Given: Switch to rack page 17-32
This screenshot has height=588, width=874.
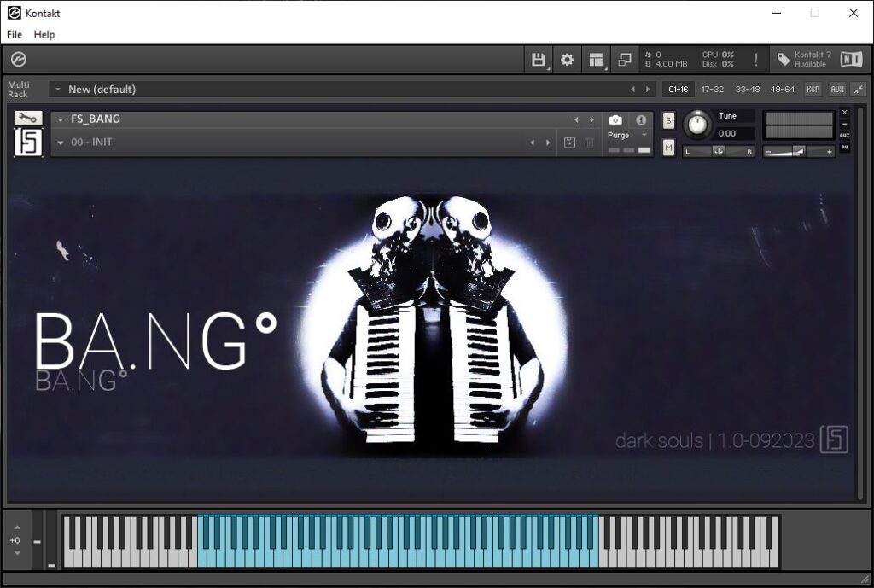Looking at the screenshot, I should point(713,89).
